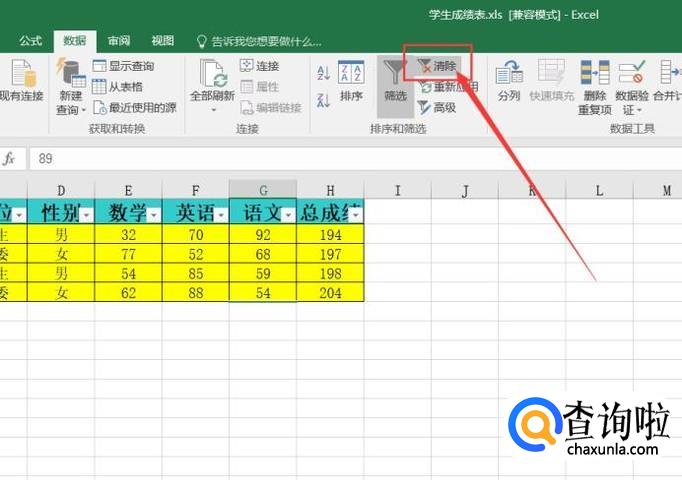
Task: Click the lightbulb tell-me icon
Action: pos(201,41)
